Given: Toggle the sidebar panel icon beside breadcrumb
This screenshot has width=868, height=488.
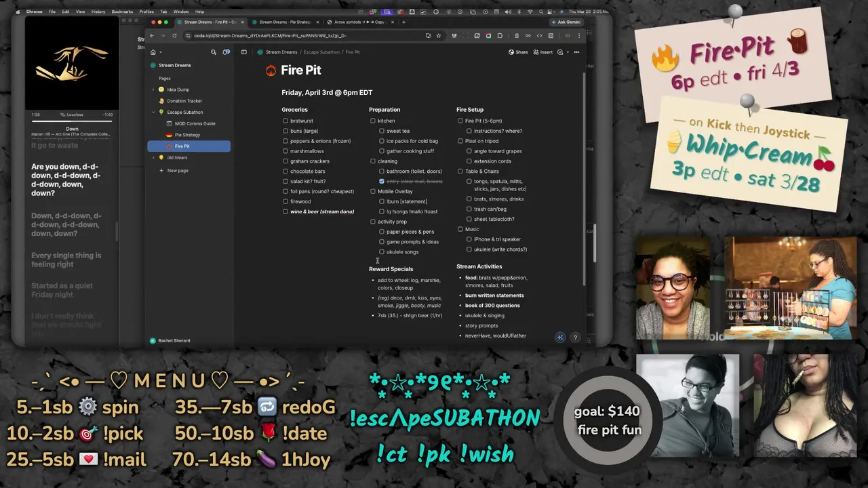Looking at the screenshot, I should (x=244, y=52).
